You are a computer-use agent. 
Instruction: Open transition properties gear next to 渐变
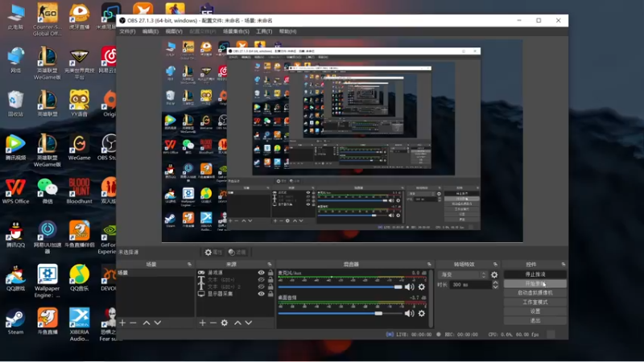pos(494,274)
